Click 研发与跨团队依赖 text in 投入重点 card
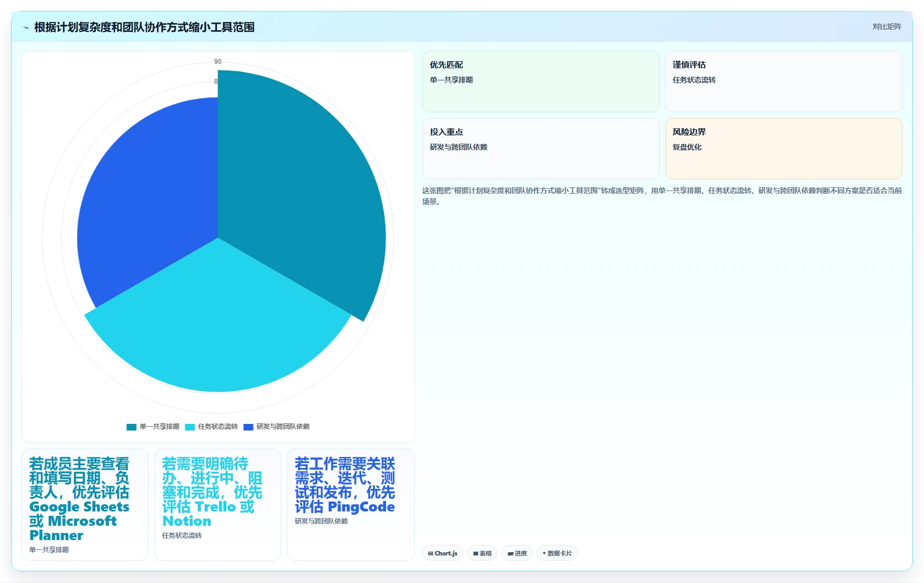Image resolution: width=924 pixels, height=583 pixels. tap(458, 147)
